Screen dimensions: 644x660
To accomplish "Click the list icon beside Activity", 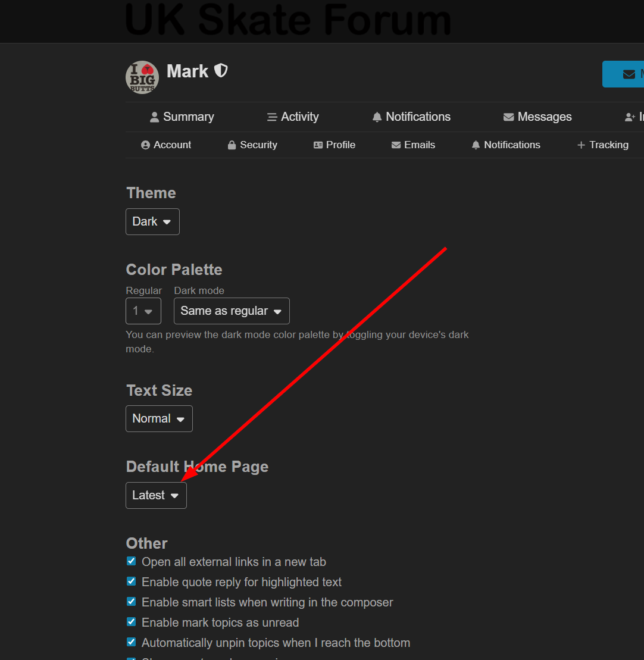I will point(272,117).
